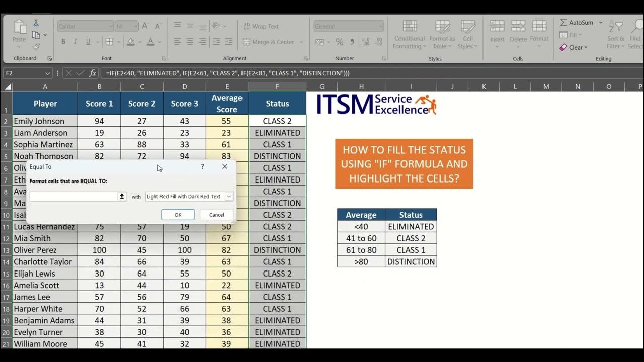Open Alignment dialog launcher

[x=306, y=59]
